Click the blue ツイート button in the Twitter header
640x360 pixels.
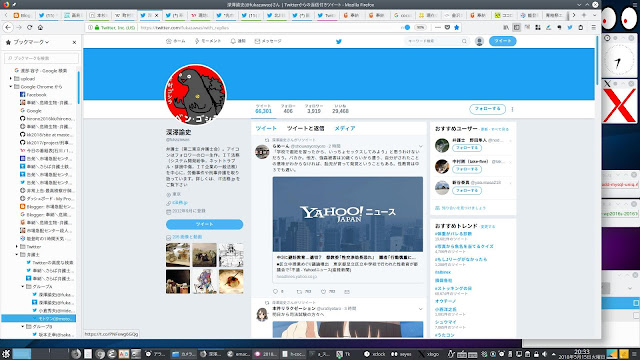coord(502,41)
